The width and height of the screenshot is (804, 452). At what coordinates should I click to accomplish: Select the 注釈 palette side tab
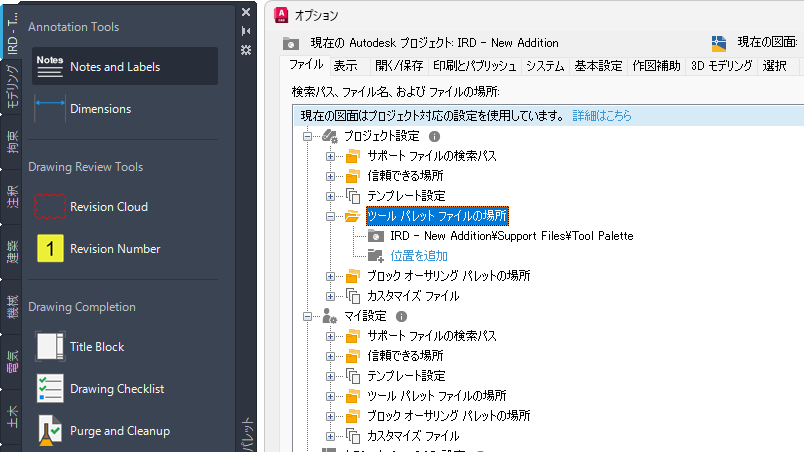(12, 197)
